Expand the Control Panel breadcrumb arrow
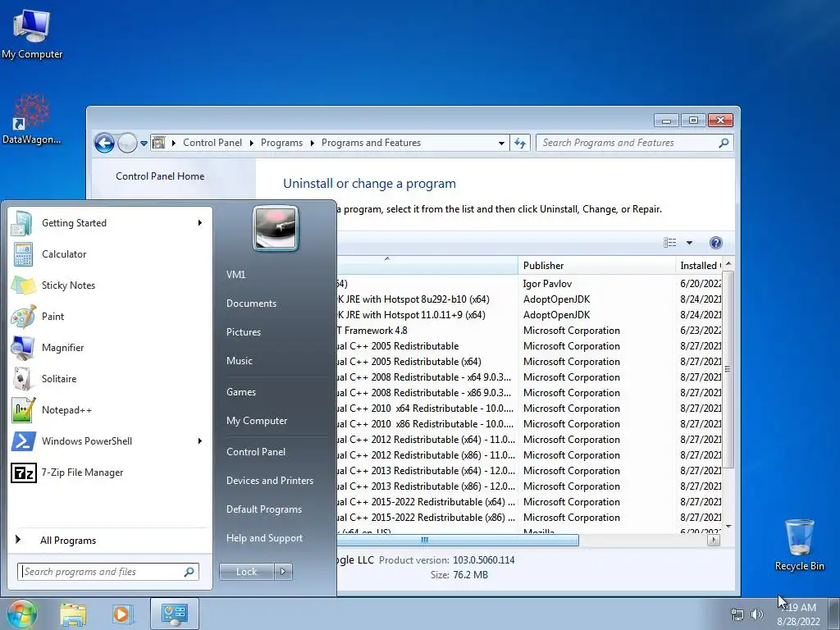Viewport: 840px width, 630px height. tap(251, 143)
